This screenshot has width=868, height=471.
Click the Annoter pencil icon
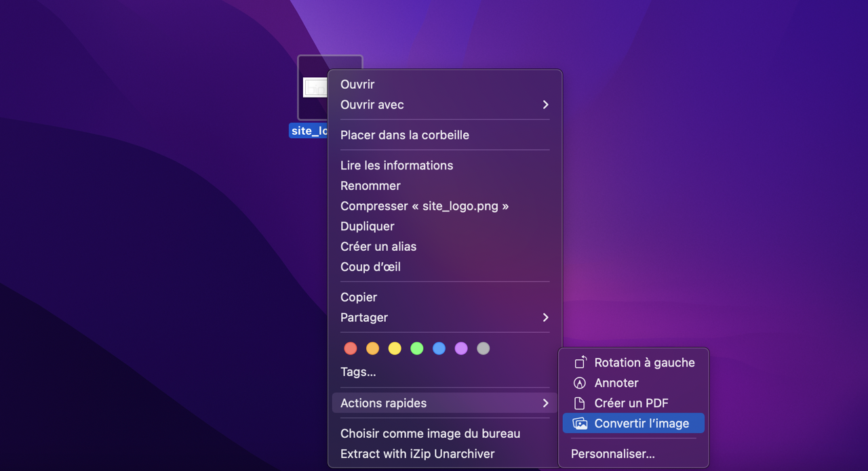(x=580, y=383)
